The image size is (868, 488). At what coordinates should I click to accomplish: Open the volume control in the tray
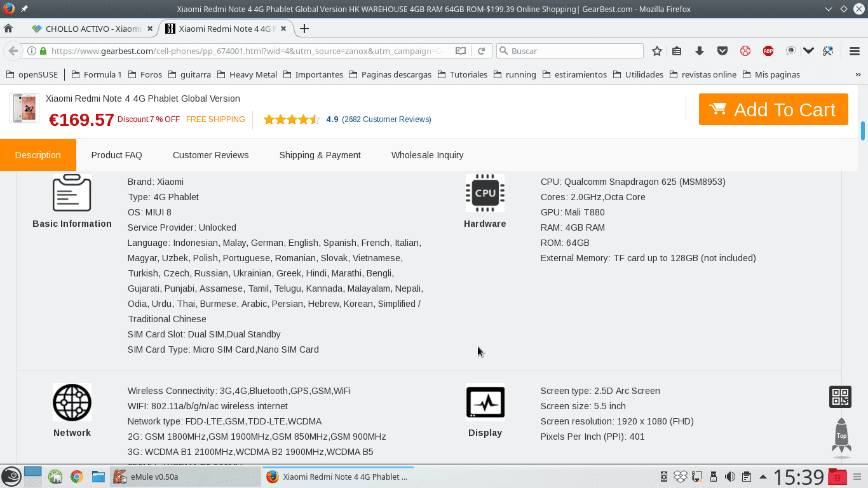point(730,477)
